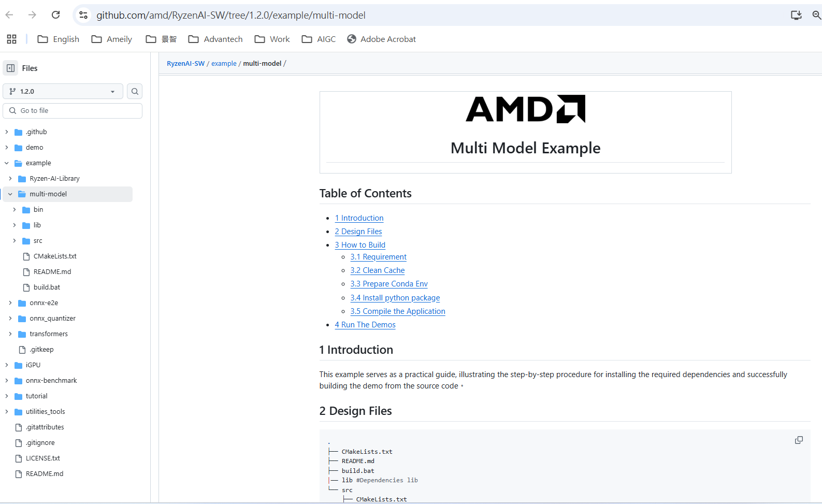Collapse the Files side panel icon

[10, 68]
